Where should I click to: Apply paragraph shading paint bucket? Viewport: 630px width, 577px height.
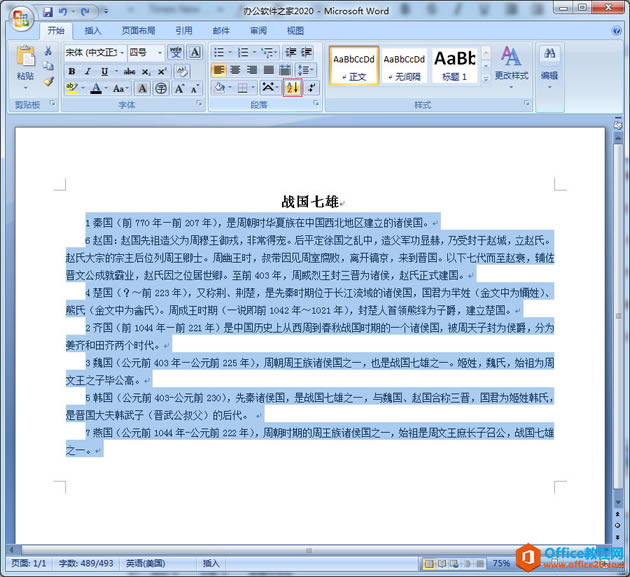219,87
